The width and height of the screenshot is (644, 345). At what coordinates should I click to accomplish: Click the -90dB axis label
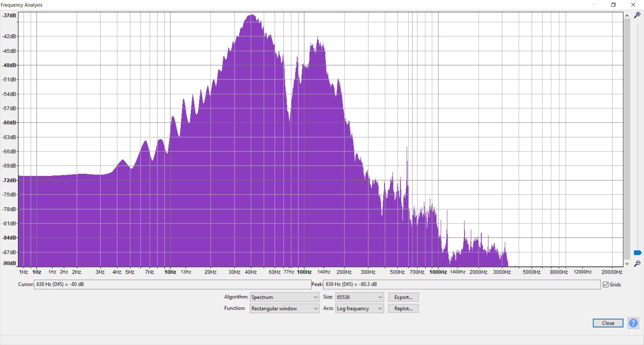[9, 263]
